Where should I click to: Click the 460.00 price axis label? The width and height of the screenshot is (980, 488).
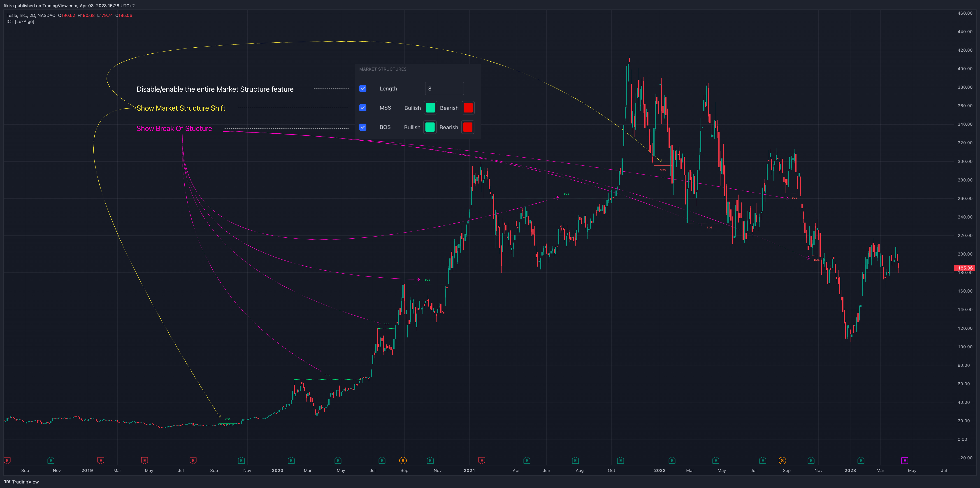[x=965, y=13]
